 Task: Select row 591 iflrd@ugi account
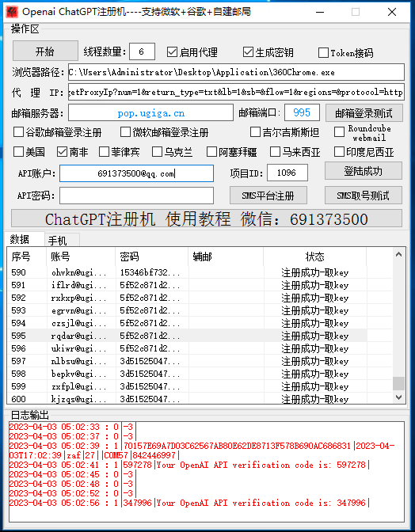tap(200, 285)
